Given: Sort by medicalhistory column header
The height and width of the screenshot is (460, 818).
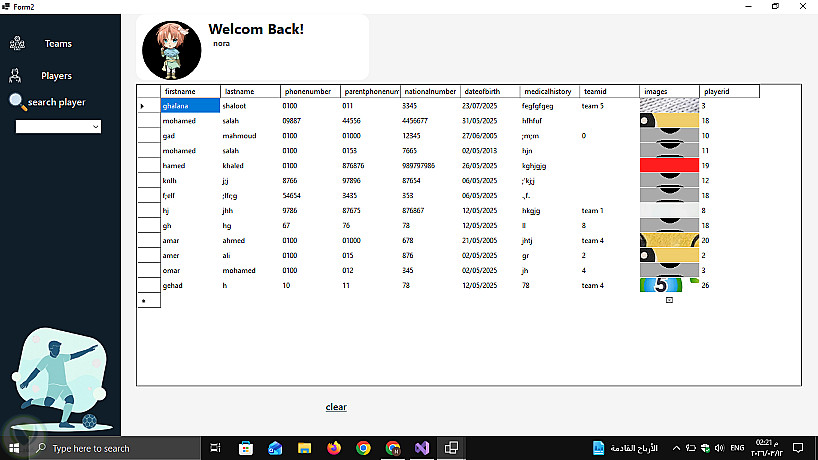Looking at the screenshot, I should pyautogui.click(x=550, y=91).
